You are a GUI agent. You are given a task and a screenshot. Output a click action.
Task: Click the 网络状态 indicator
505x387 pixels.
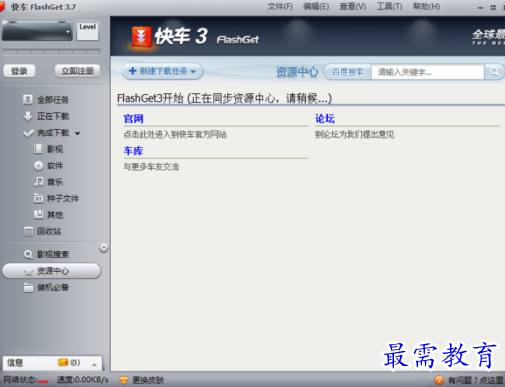(26, 380)
